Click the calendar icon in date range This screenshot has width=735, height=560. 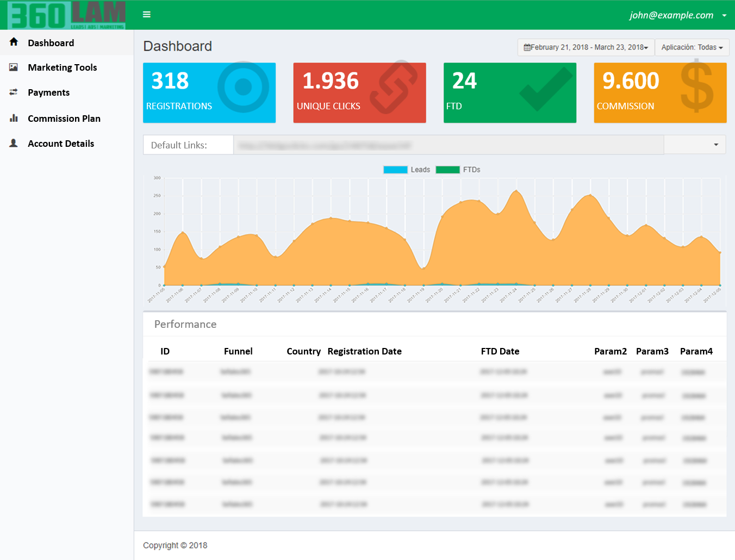[x=527, y=47]
